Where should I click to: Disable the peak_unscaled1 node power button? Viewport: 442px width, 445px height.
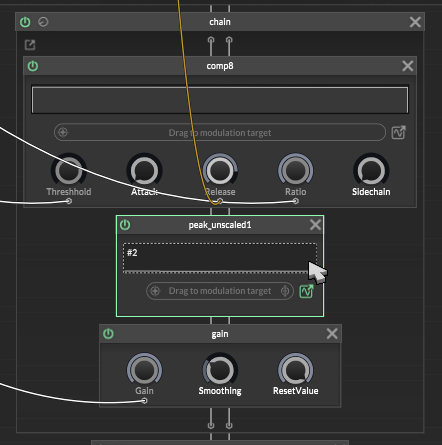pyautogui.click(x=125, y=225)
